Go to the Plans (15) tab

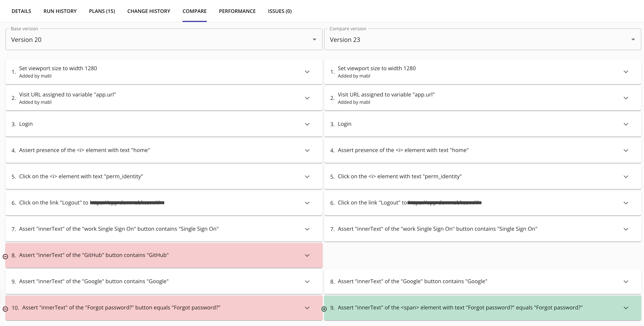click(102, 11)
